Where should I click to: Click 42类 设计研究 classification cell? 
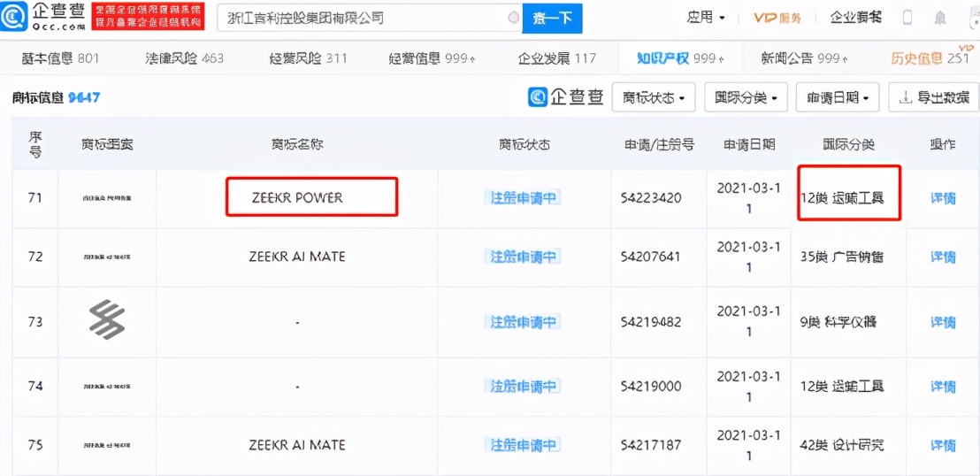tap(842, 445)
